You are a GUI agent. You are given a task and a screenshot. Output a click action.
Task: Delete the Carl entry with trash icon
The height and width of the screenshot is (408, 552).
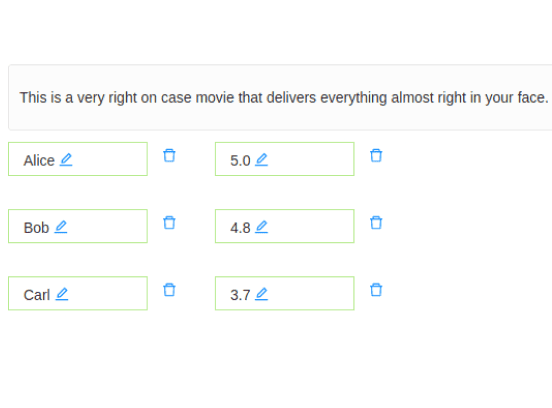[x=169, y=290]
